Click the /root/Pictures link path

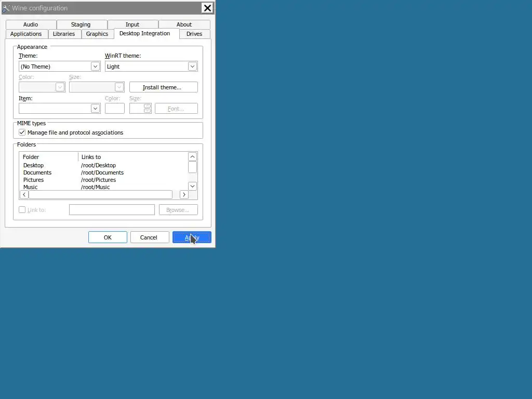(98, 180)
